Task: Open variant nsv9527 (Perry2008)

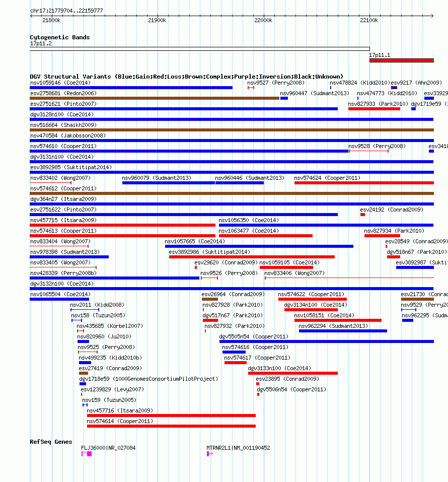Action: 251,88
